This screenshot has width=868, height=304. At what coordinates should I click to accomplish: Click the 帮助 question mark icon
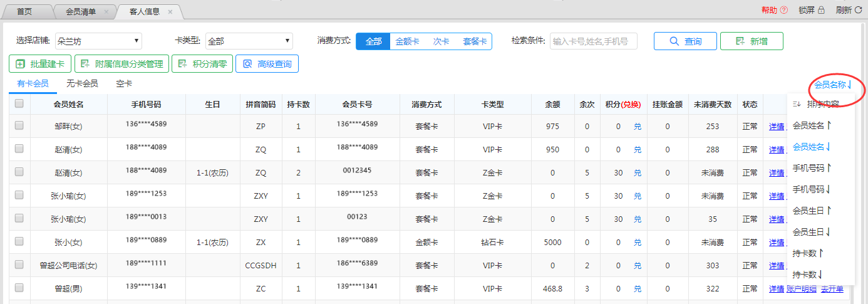(783, 10)
